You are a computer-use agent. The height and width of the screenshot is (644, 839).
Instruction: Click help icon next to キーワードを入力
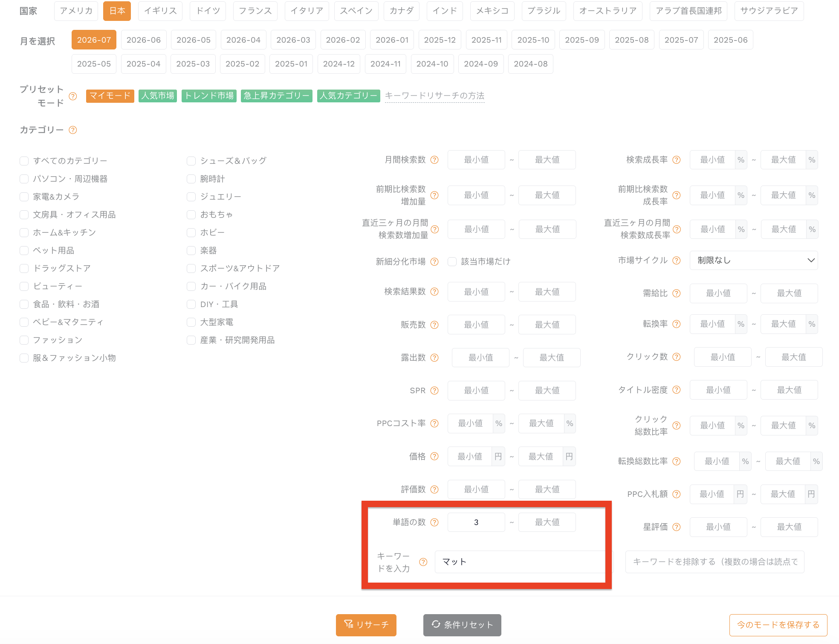(x=423, y=562)
